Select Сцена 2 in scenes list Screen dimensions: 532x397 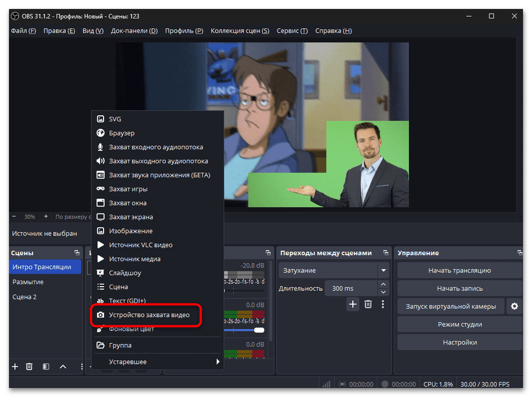(x=45, y=297)
